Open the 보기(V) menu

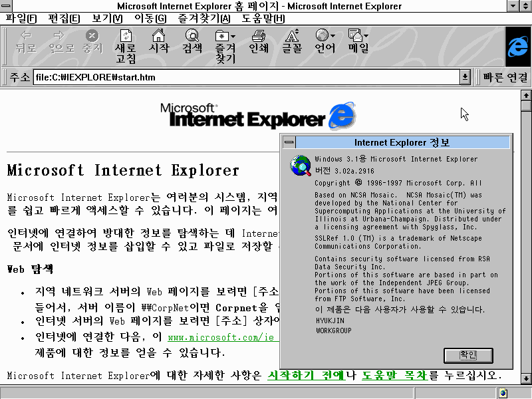107,19
